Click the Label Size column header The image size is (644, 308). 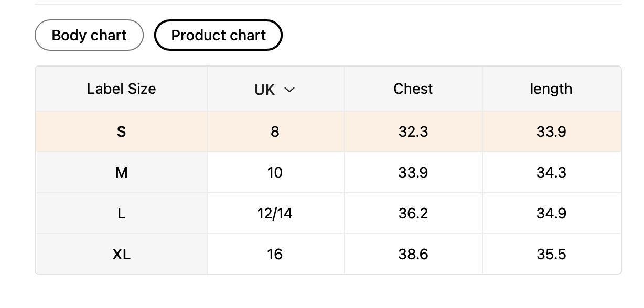(121, 89)
